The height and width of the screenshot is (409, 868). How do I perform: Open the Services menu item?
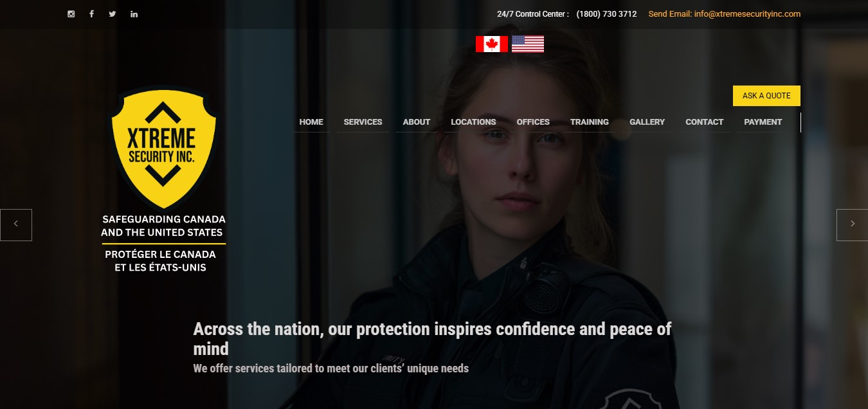pyautogui.click(x=363, y=122)
